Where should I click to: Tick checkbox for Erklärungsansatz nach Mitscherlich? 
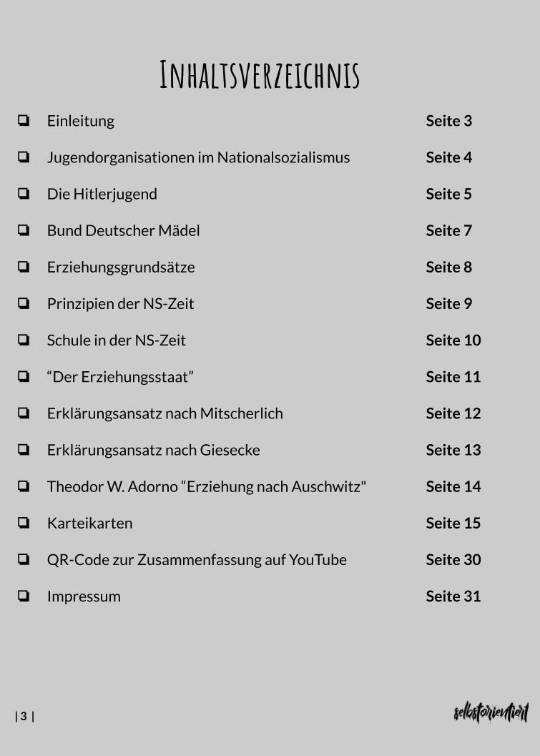pyautogui.click(x=24, y=413)
